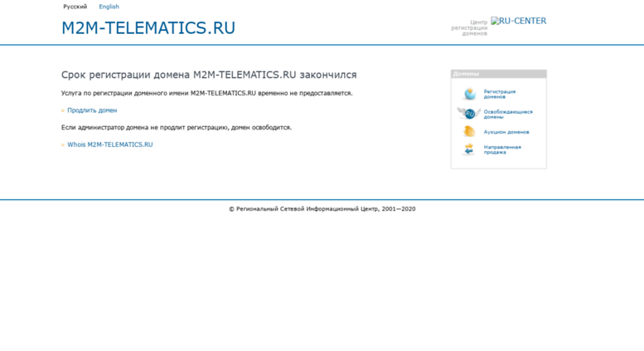Viewport: 644px width, 351px height.
Task: Click the Аукцион доменов coins icon
Action: coord(469,132)
